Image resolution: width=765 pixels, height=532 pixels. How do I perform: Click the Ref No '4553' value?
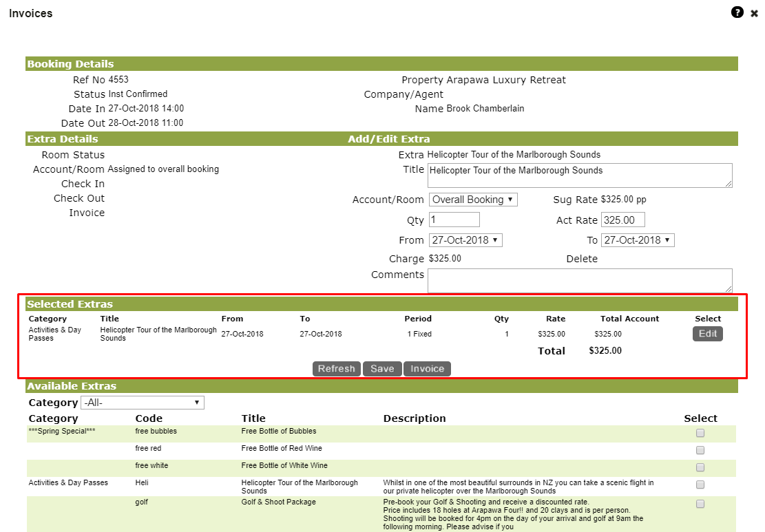pyautogui.click(x=118, y=79)
